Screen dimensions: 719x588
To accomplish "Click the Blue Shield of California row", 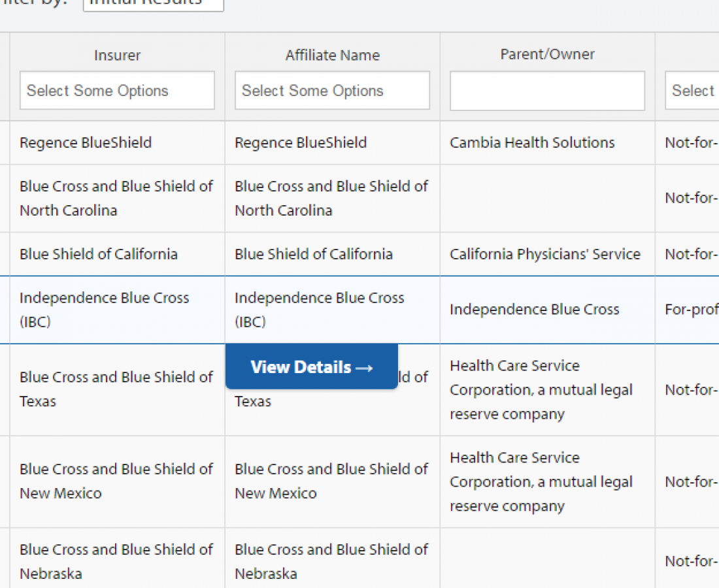I will point(116,253).
